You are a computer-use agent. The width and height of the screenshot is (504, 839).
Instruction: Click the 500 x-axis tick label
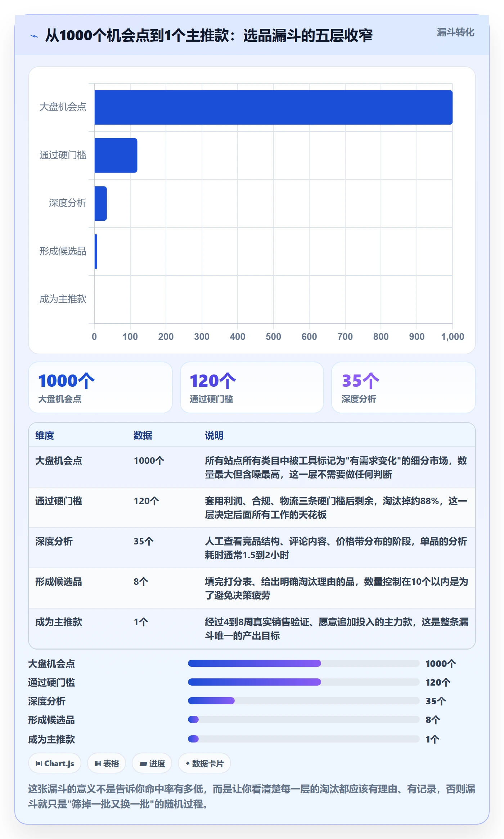coord(273,337)
